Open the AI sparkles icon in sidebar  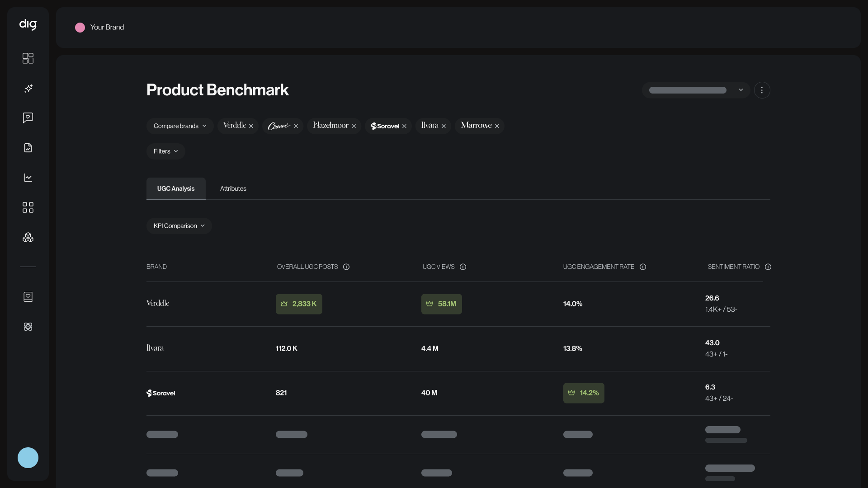(x=28, y=88)
